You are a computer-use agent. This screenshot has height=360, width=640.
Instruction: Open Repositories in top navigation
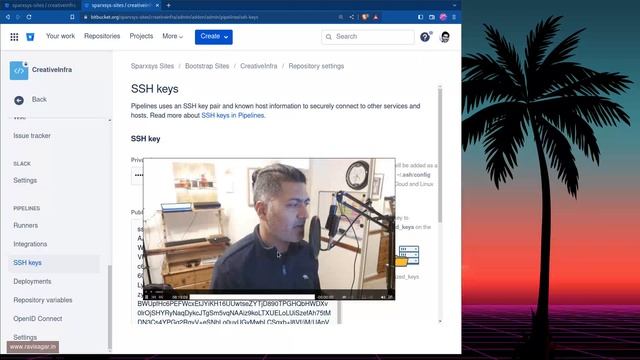[102, 36]
